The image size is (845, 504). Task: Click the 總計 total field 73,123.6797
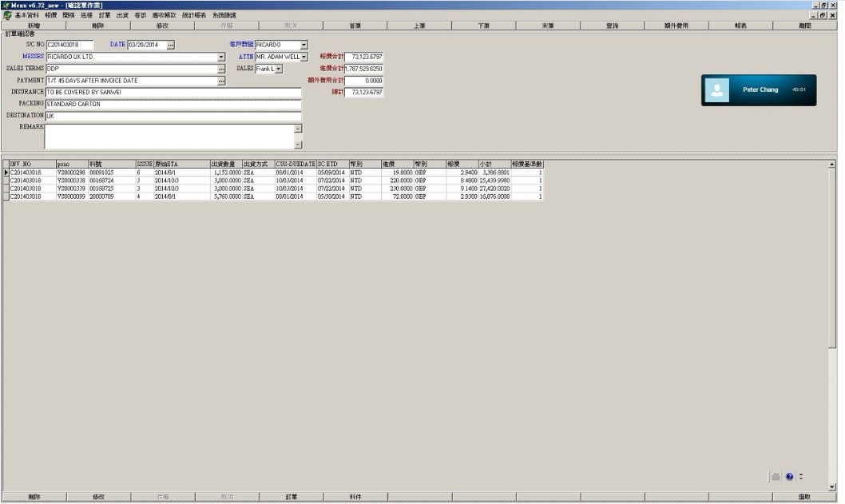pyautogui.click(x=363, y=93)
